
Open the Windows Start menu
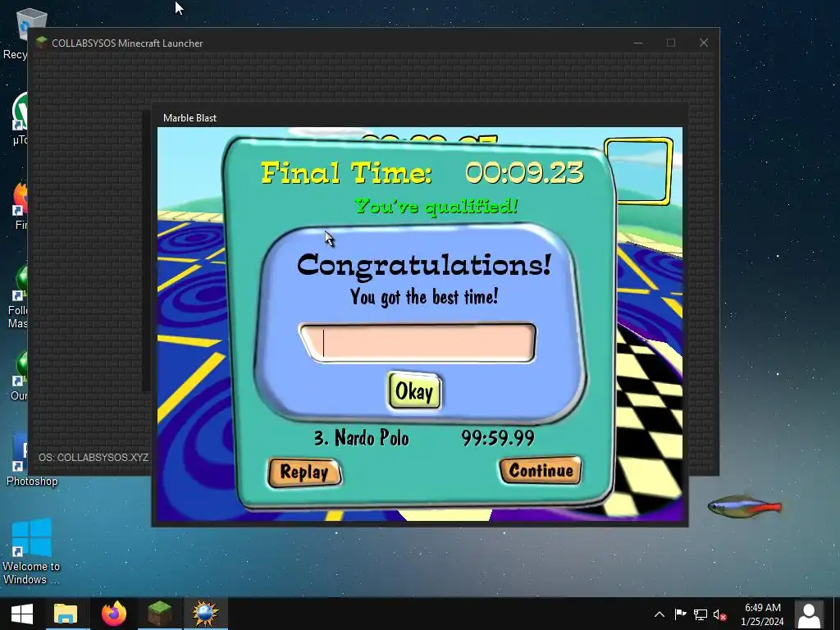[x=22, y=614]
